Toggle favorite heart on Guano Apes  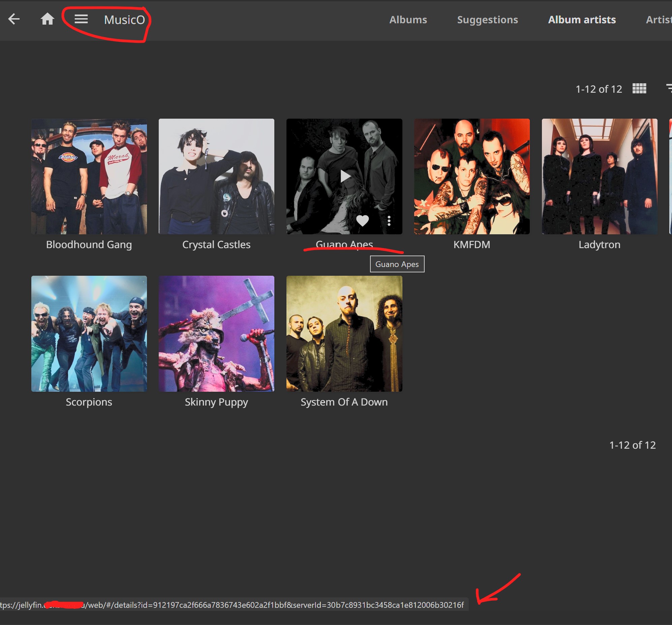pyautogui.click(x=362, y=220)
